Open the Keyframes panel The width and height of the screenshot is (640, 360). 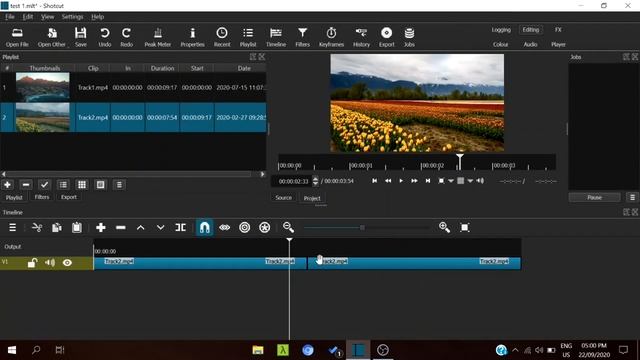(x=331, y=37)
